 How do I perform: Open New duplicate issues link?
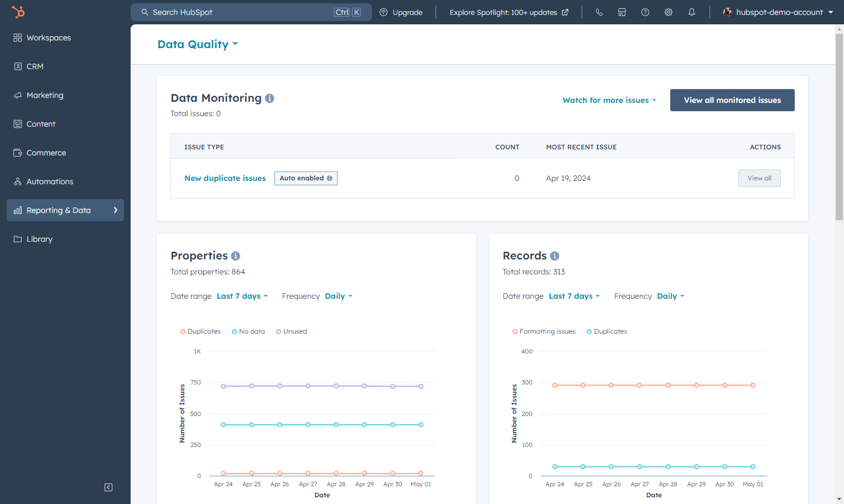[x=225, y=178]
